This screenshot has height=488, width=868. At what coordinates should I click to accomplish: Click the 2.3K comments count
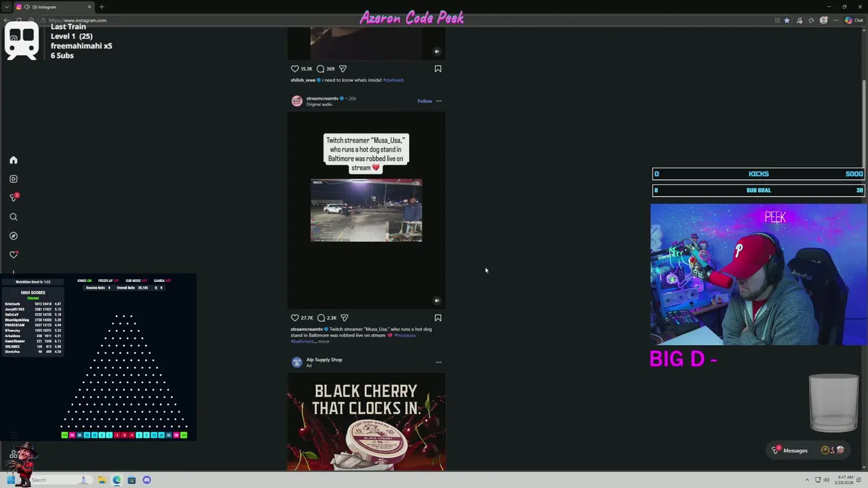332,318
